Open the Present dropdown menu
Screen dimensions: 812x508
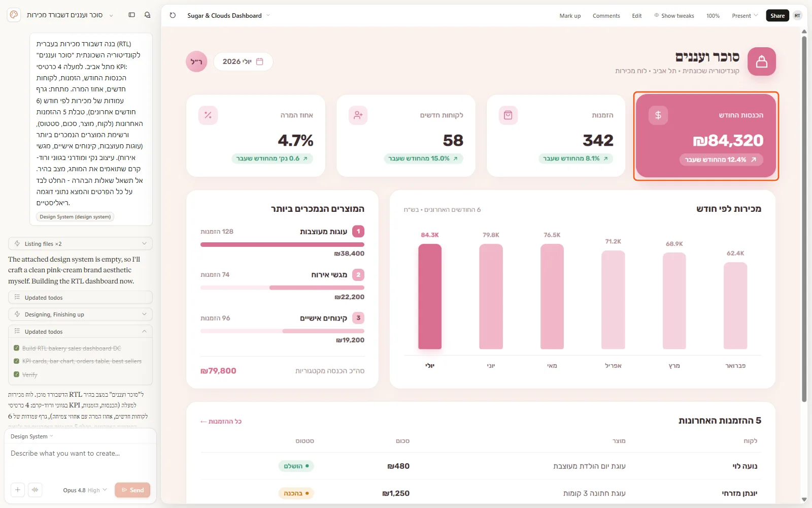click(745, 16)
